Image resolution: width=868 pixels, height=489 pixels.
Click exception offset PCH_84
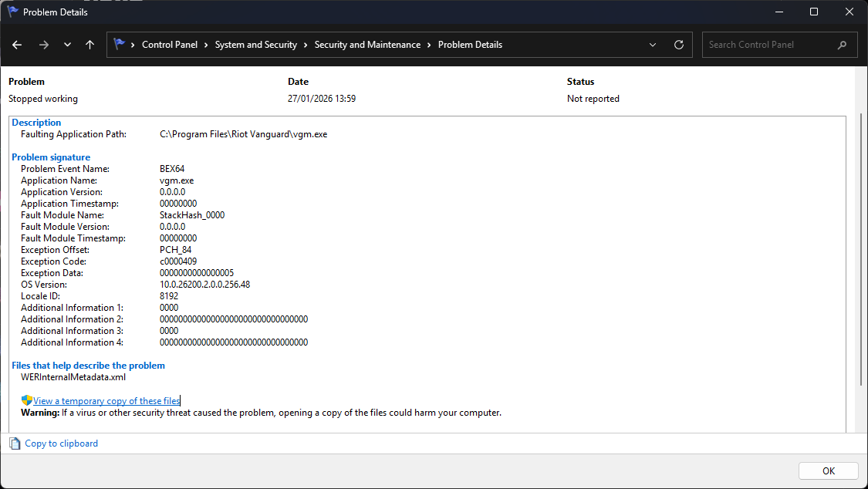point(175,249)
